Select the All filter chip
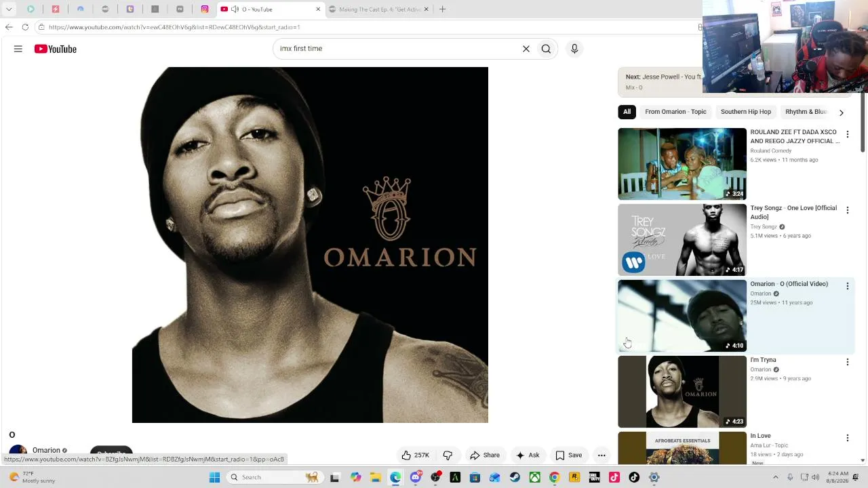 point(627,112)
